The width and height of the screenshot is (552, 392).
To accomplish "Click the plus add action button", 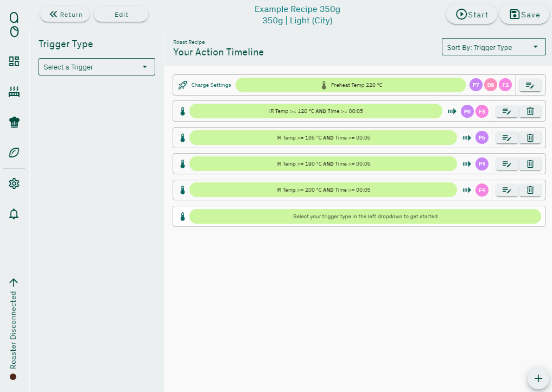I will (x=538, y=378).
